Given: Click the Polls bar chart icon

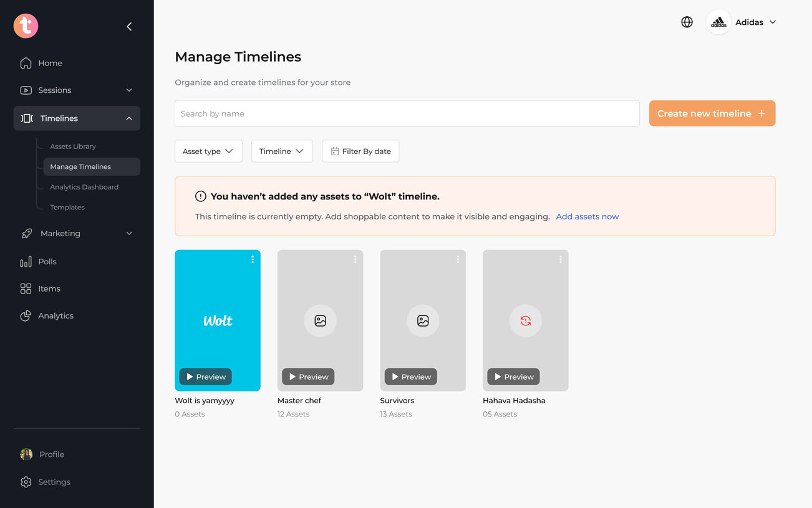Looking at the screenshot, I should tap(26, 262).
